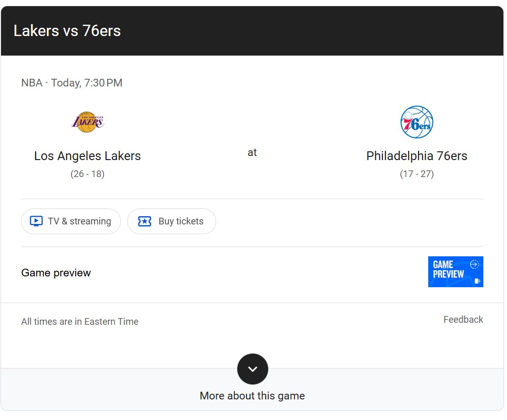
Task: Click the Eastern Time note
Action: (80, 322)
